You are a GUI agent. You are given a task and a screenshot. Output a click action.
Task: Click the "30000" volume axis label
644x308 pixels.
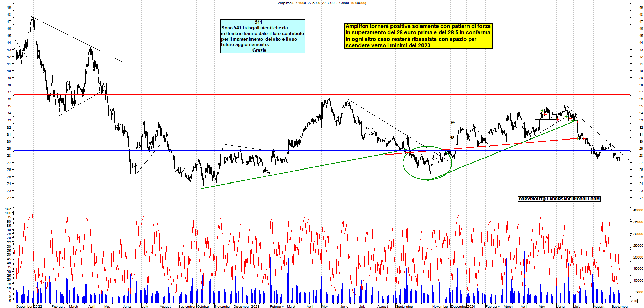(638, 234)
